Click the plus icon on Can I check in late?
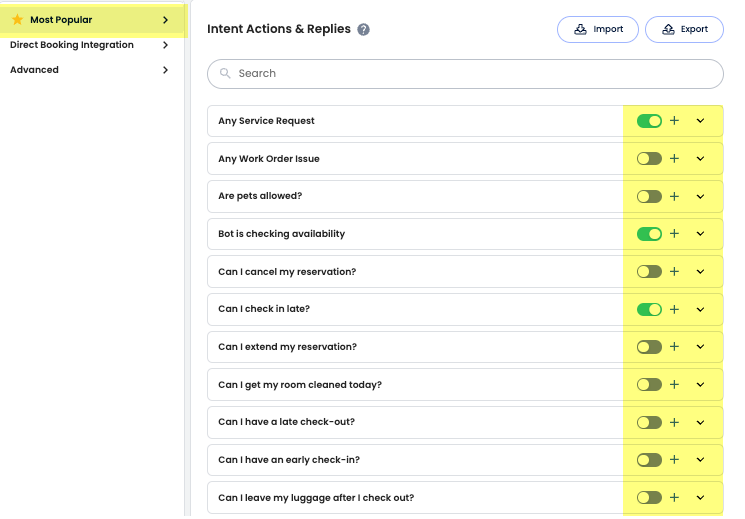 674,309
